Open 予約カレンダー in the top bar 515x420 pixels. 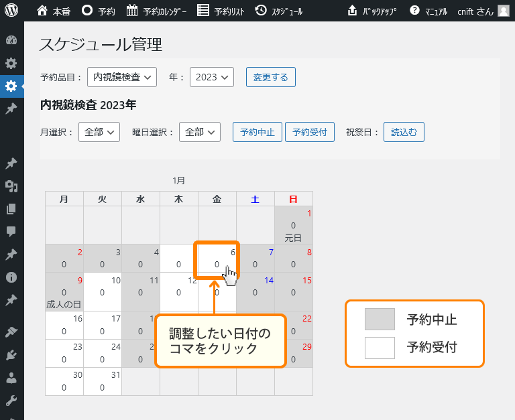[x=156, y=11]
